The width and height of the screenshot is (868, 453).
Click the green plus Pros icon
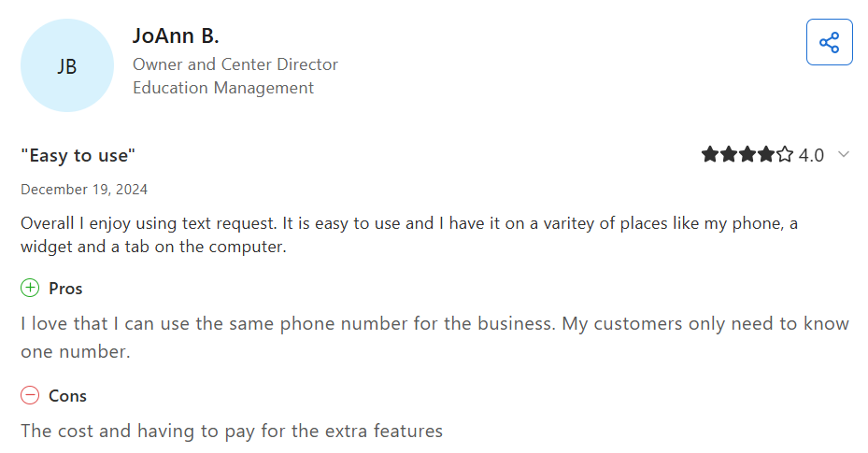point(30,288)
